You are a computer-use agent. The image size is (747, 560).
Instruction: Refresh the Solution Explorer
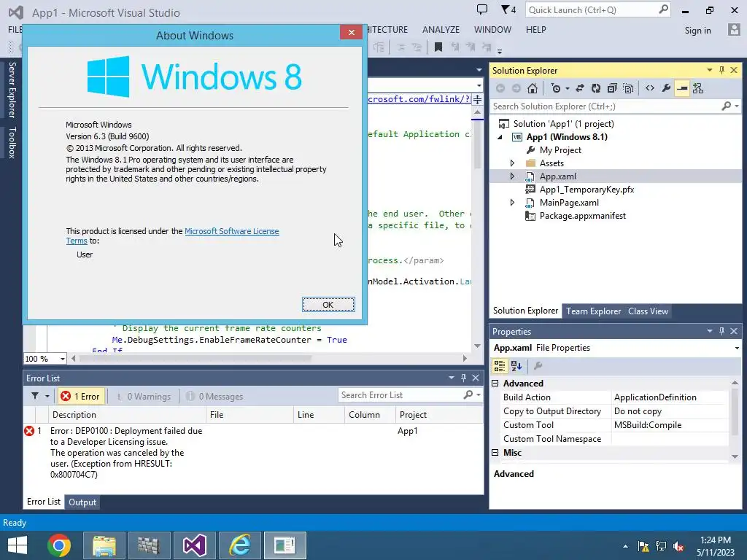[x=596, y=88]
